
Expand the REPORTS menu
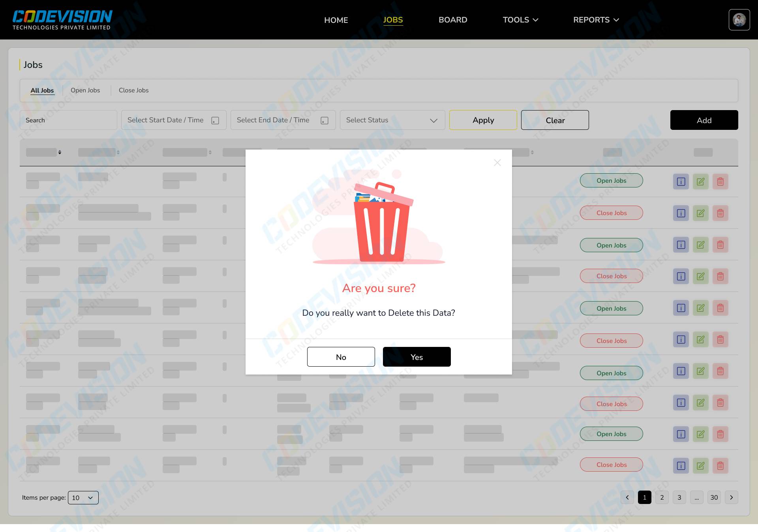tap(596, 20)
